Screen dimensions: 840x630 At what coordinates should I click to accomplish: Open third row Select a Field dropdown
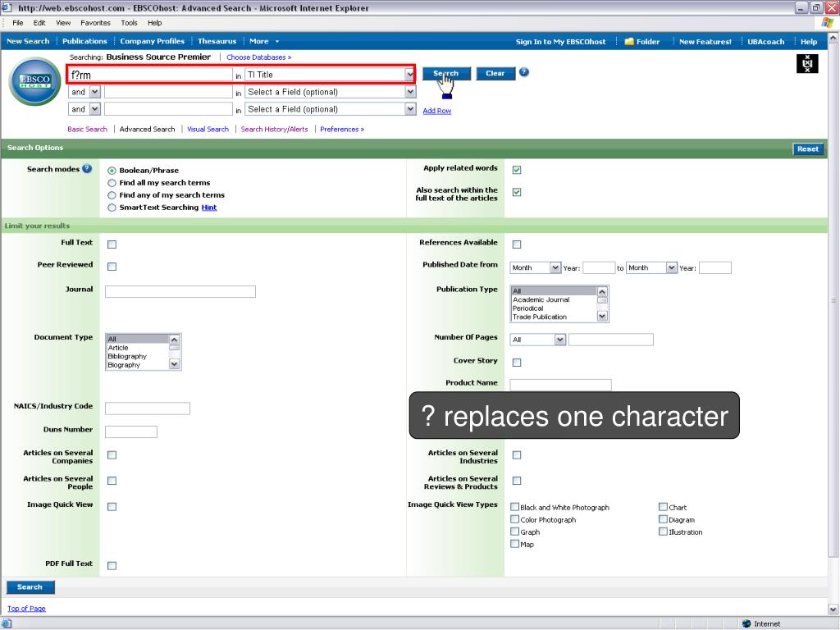pos(410,109)
